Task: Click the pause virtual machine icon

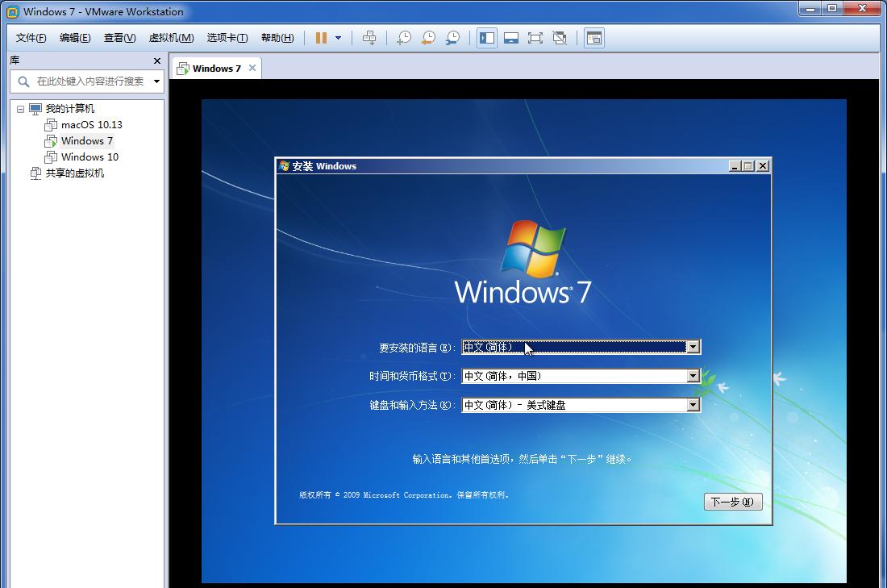Action: (x=321, y=38)
